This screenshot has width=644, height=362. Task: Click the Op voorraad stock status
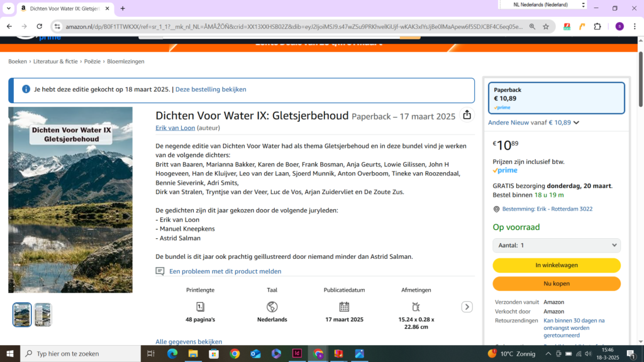(x=516, y=227)
